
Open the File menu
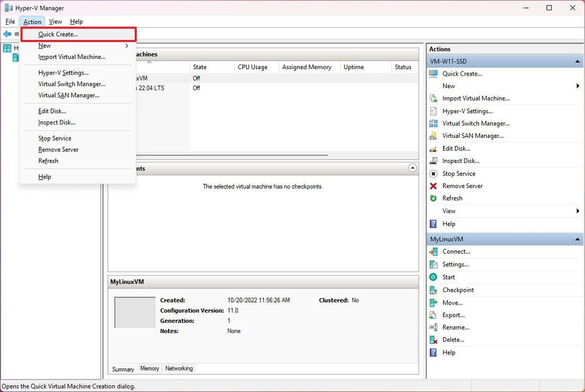pyautogui.click(x=10, y=21)
